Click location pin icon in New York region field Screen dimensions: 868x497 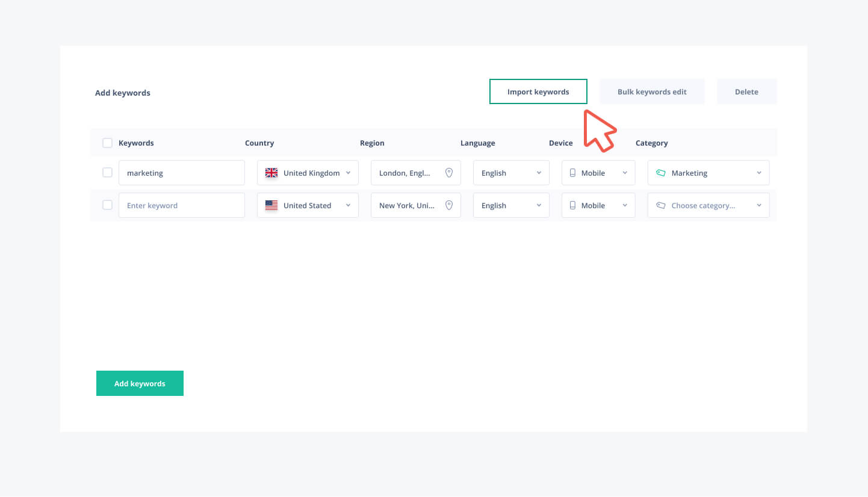point(448,205)
